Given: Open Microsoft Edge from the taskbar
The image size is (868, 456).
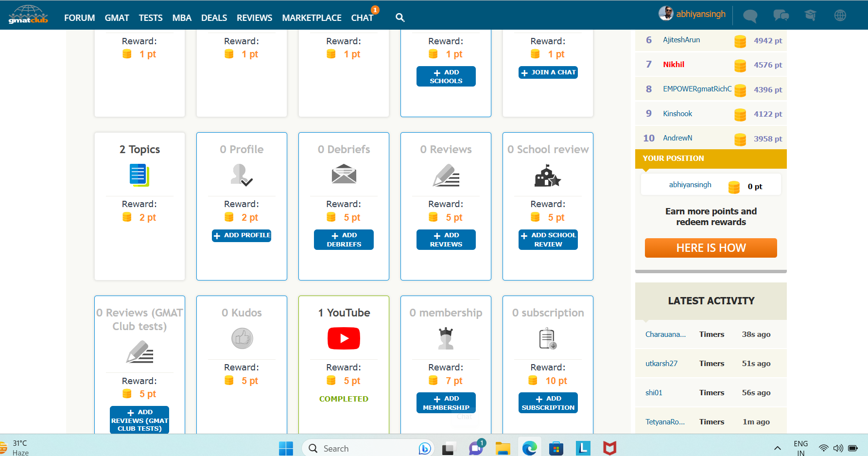Looking at the screenshot, I should pyautogui.click(x=529, y=448).
